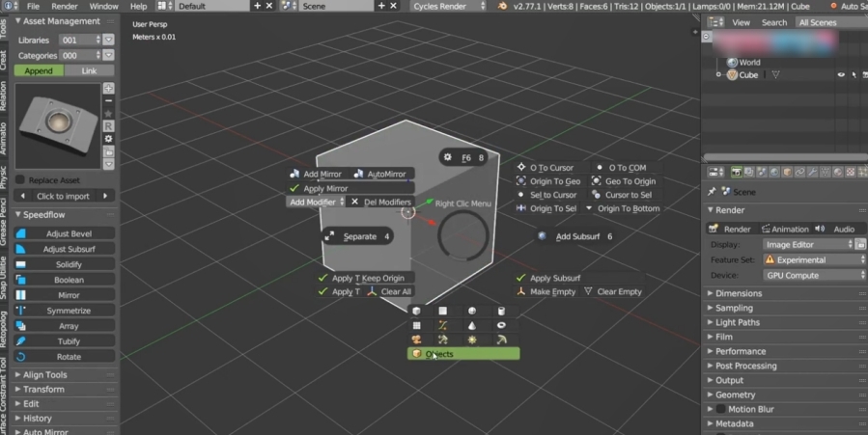Open asset settings gear icon
The image size is (868, 435).
click(108, 139)
